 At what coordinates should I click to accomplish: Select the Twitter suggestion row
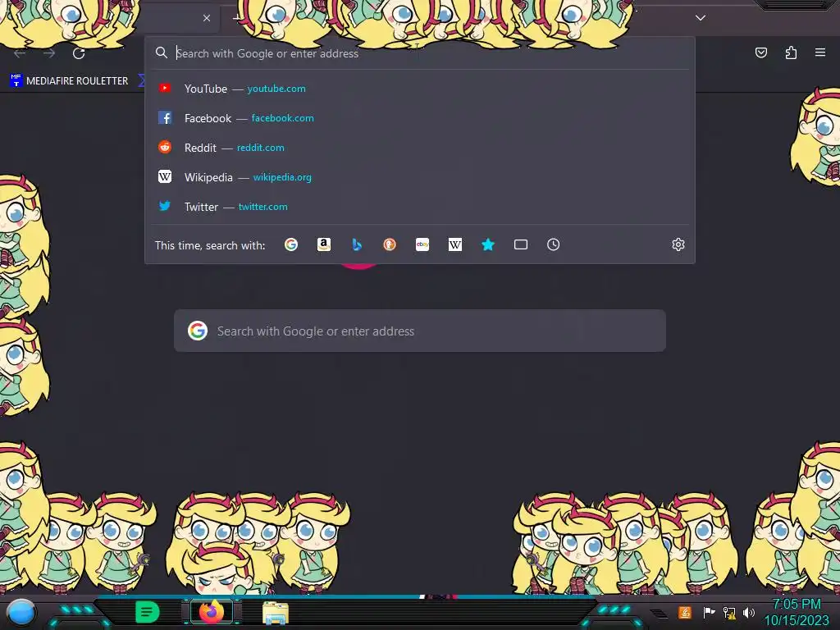tap(420, 206)
